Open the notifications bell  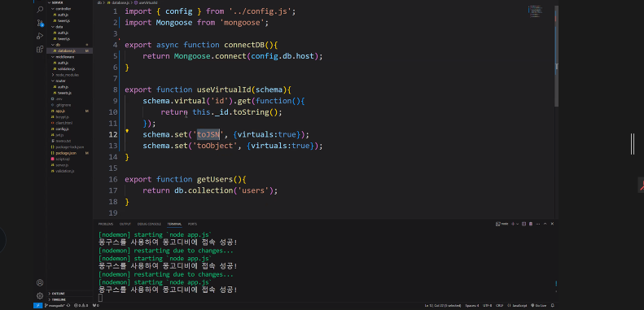[x=553, y=305]
